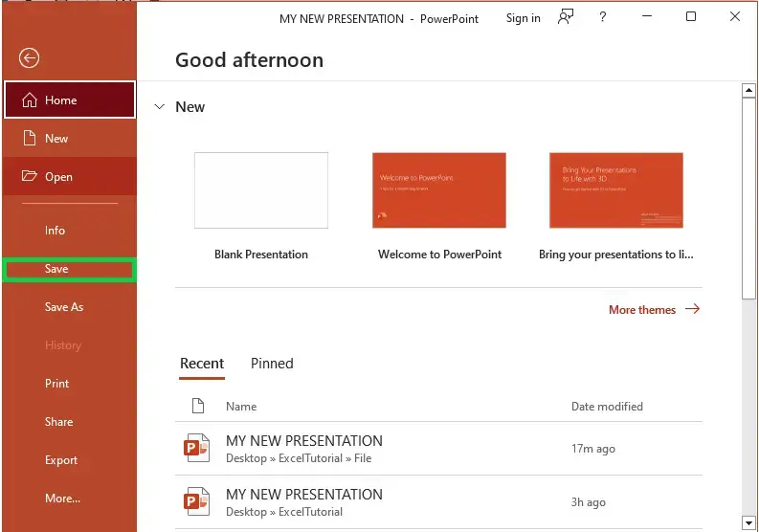
Task: Click the Help question mark icon
Action: (603, 17)
